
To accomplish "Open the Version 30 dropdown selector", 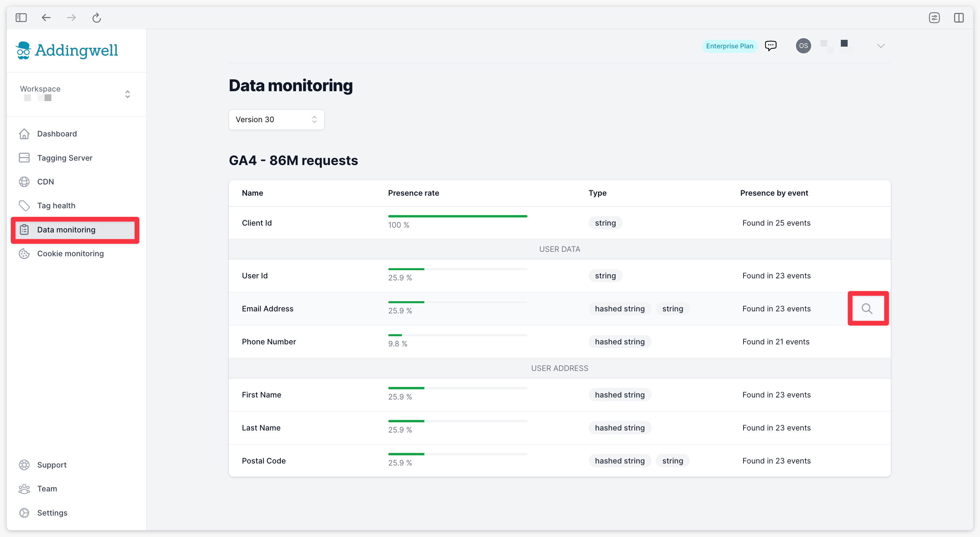I will pyautogui.click(x=276, y=119).
